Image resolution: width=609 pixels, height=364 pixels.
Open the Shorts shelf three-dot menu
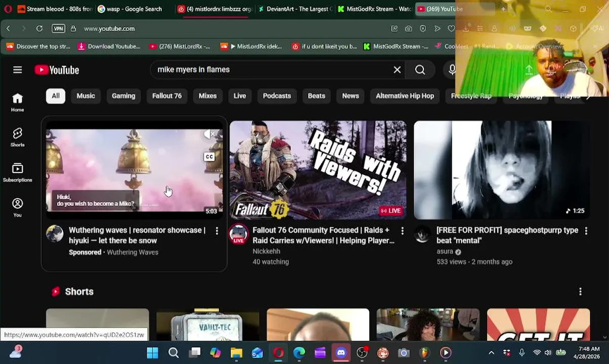tap(580, 292)
